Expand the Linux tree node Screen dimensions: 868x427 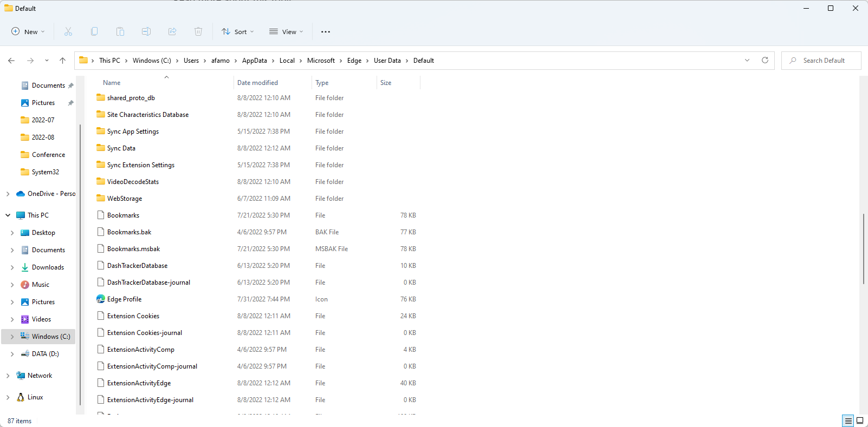click(8, 397)
